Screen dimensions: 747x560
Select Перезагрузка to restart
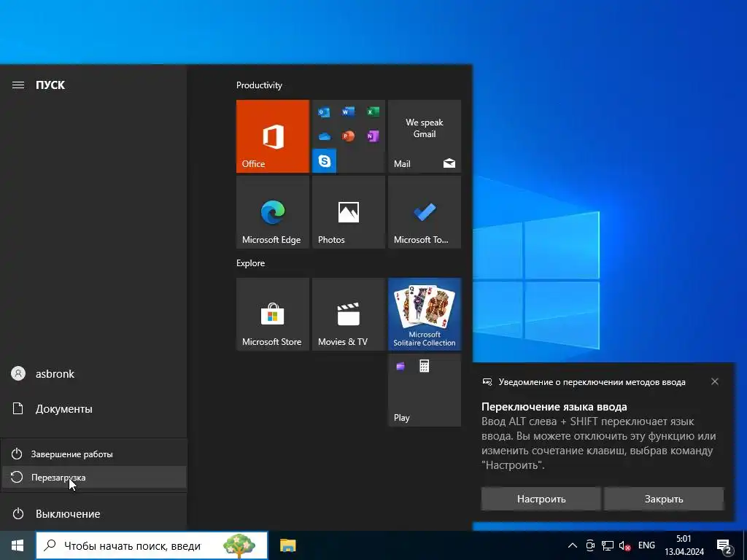(x=94, y=477)
